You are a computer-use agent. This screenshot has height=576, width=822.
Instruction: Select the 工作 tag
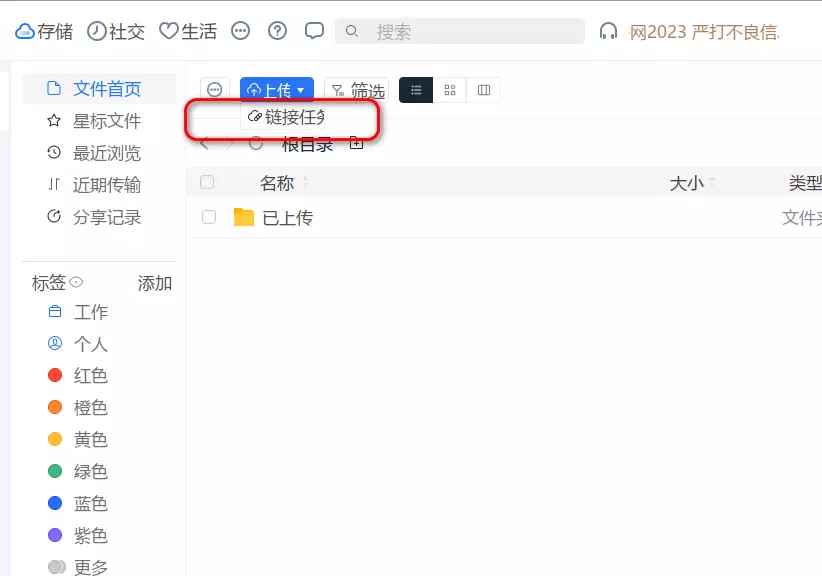pos(91,312)
